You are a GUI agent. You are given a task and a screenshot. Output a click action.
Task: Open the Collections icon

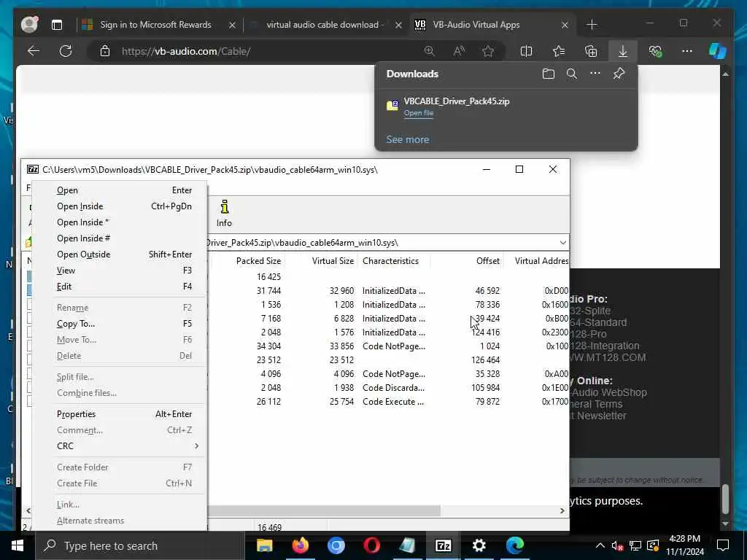point(591,51)
